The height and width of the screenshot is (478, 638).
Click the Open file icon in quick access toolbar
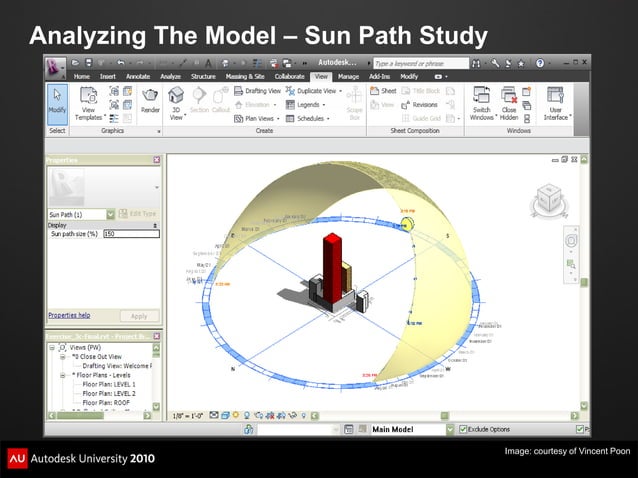75,63
